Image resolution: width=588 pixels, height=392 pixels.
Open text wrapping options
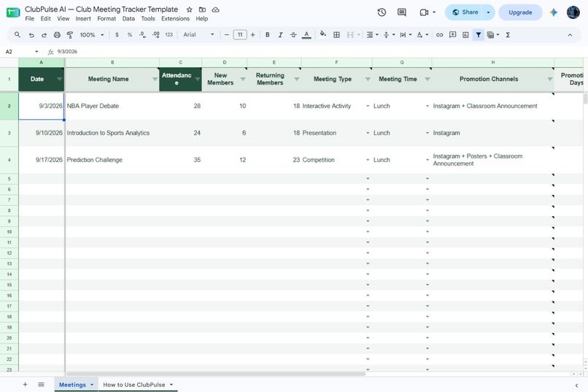tap(406, 35)
